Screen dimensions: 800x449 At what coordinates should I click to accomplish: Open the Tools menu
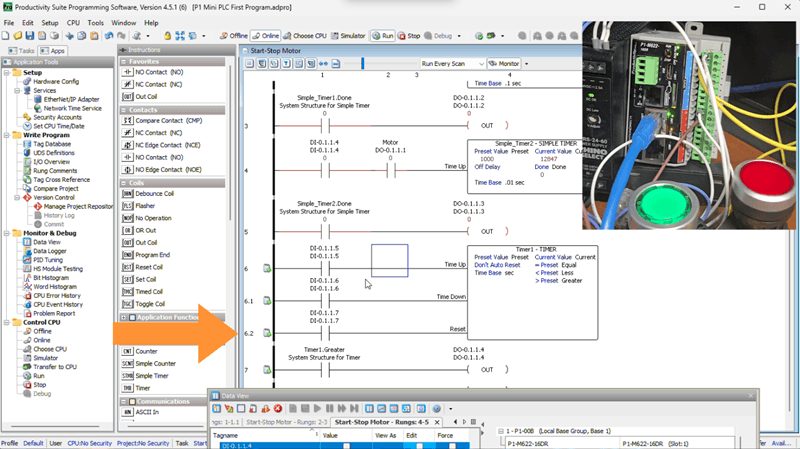[x=95, y=23]
